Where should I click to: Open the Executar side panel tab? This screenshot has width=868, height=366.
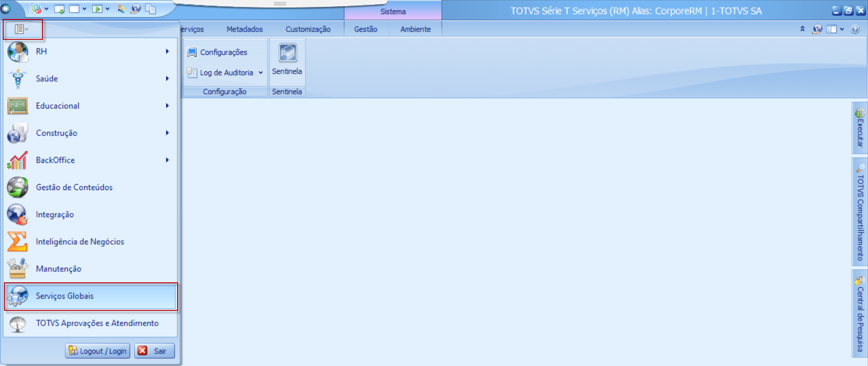[860, 128]
